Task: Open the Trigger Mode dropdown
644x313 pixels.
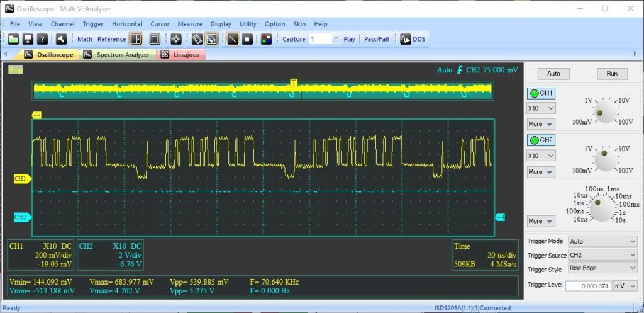Action: 602,241
